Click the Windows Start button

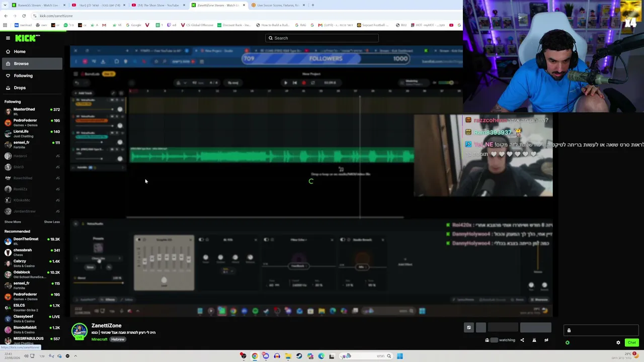(399, 356)
